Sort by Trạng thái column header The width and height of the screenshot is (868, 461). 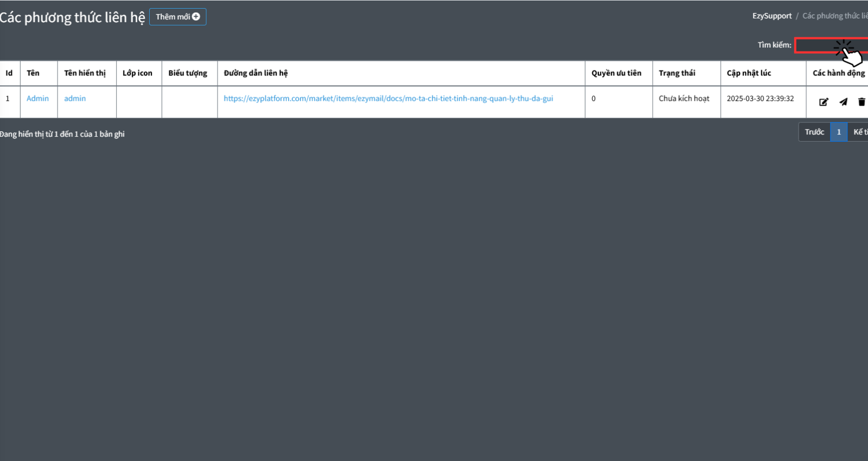676,73
